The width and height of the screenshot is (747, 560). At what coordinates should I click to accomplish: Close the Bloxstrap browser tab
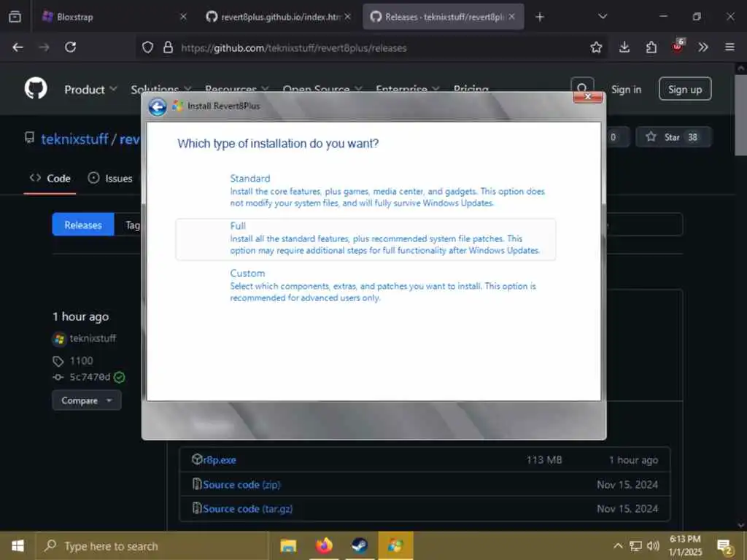pyautogui.click(x=183, y=17)
